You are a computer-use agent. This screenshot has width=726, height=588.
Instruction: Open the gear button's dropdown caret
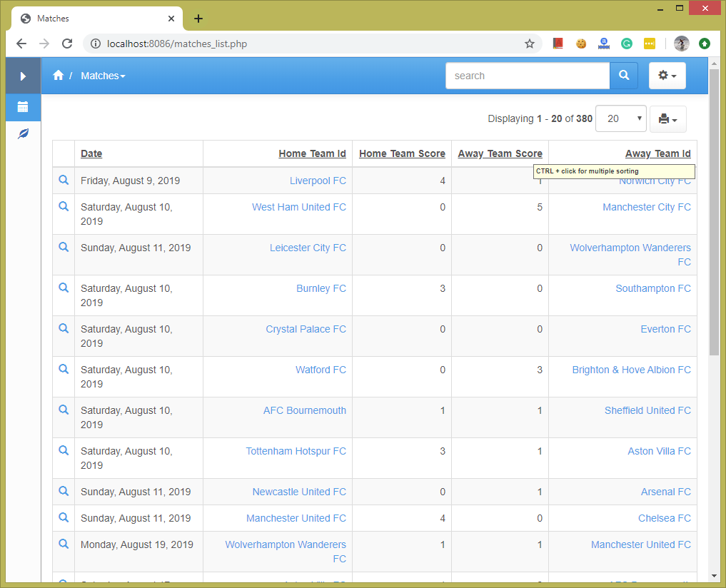click(672, 75)
